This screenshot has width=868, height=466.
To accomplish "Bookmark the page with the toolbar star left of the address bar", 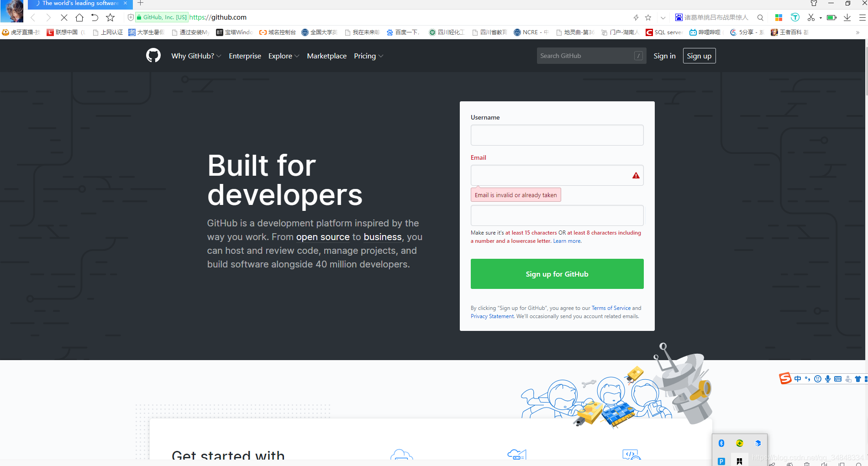I will coord(110,17).
